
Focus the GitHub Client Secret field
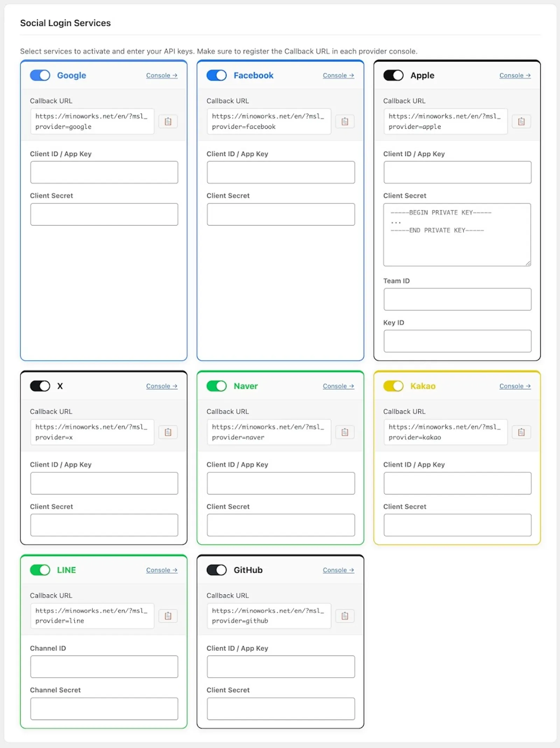click(x=281, y=709)
